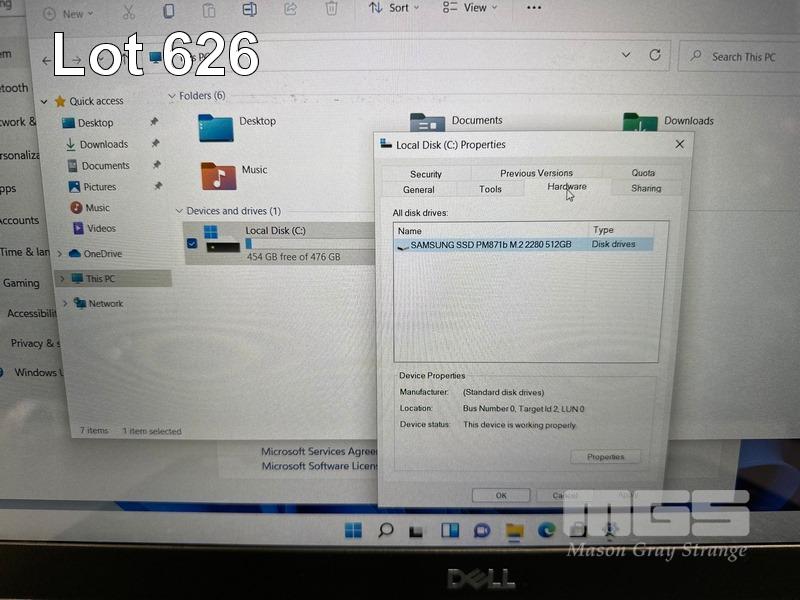
Task: Switch to the Security tab
Action: coord(425,174)
